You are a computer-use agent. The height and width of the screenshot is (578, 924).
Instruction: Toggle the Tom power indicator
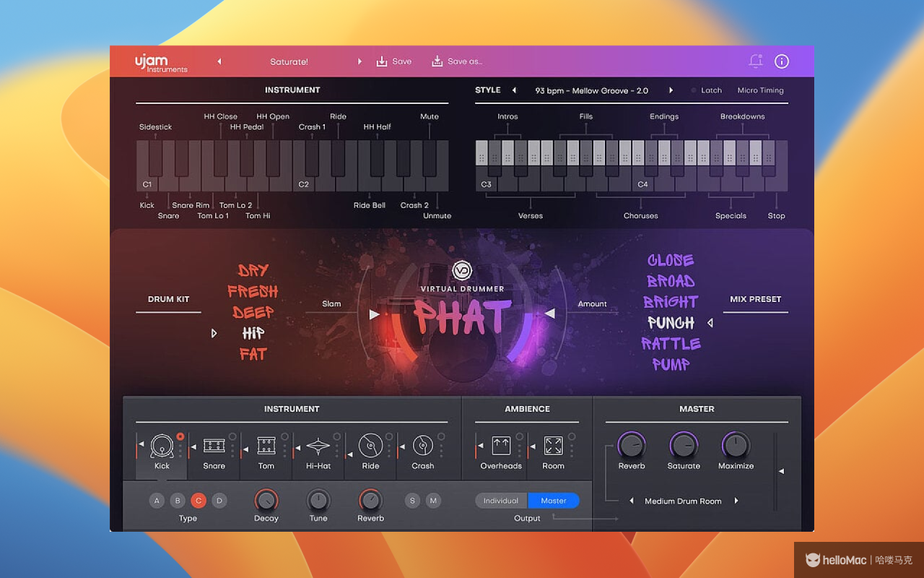click(284, 436)
